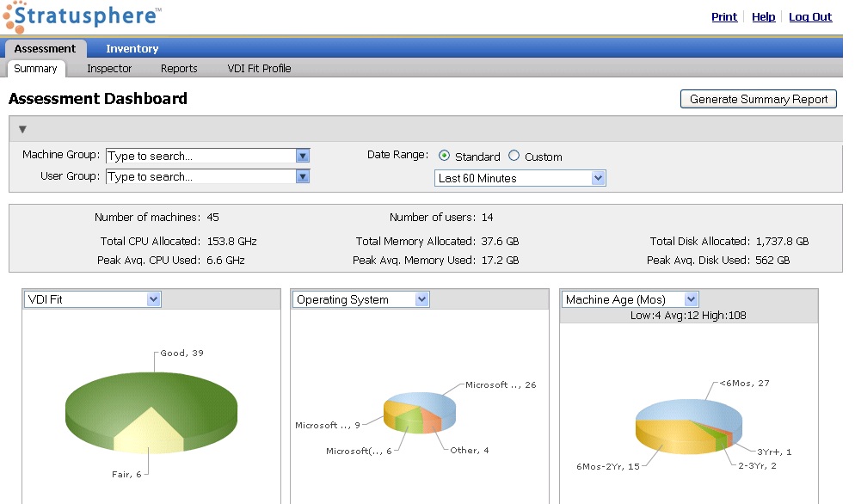The image size is (855, 504).
Task: Click the '2-3Yr, 2' chart label
Action: 758,466
